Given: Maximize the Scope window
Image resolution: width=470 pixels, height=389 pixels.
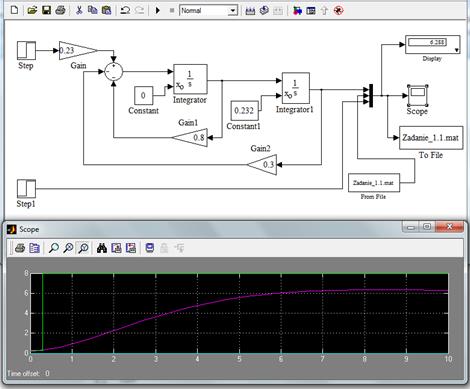Looking at the screenshot, I should [427, 227].
